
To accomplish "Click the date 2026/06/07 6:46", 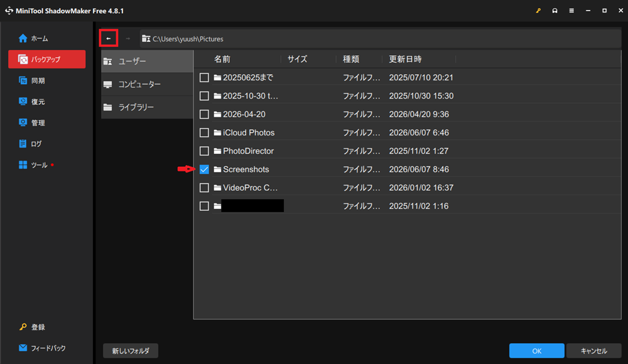I will tap(419, 132).
